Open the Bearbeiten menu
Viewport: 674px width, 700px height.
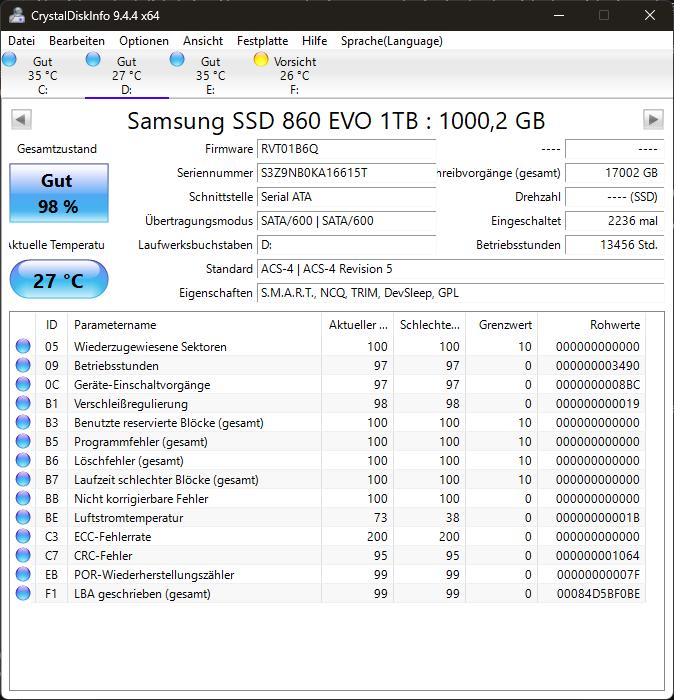[77, 41]
